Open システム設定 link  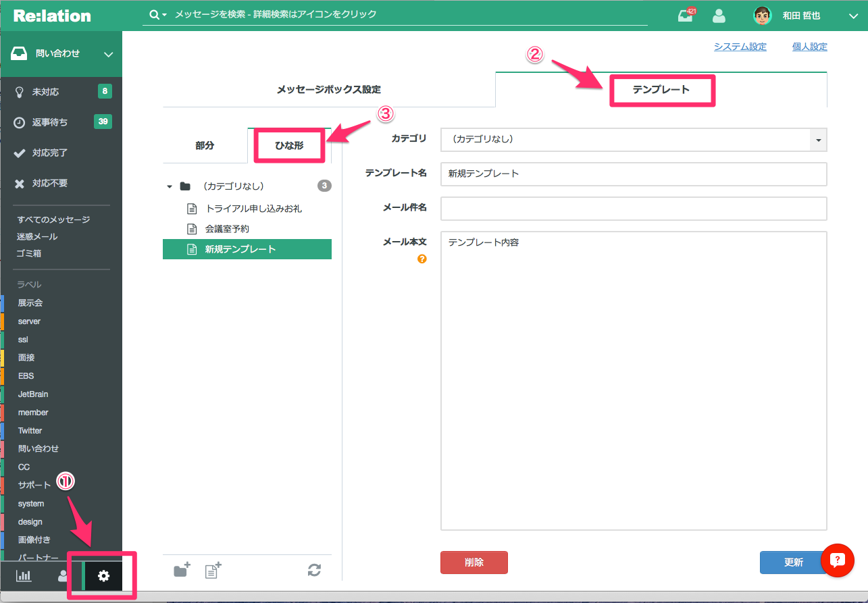point(740,47)
